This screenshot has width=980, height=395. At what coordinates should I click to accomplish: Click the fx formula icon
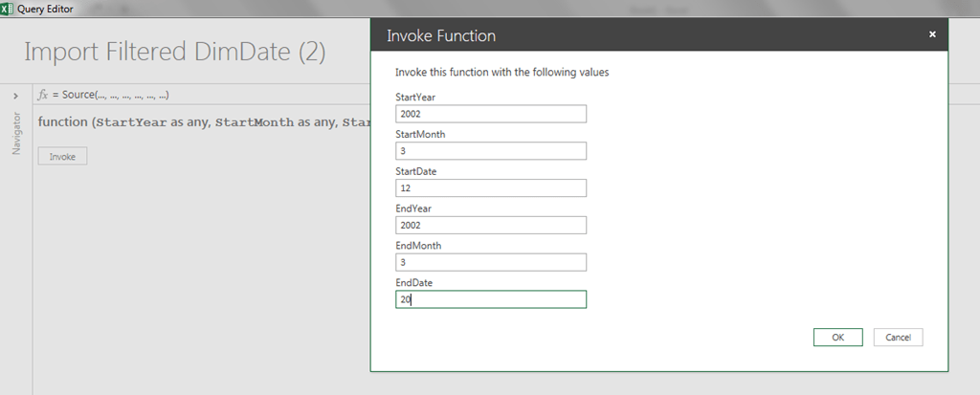[42, 96]
